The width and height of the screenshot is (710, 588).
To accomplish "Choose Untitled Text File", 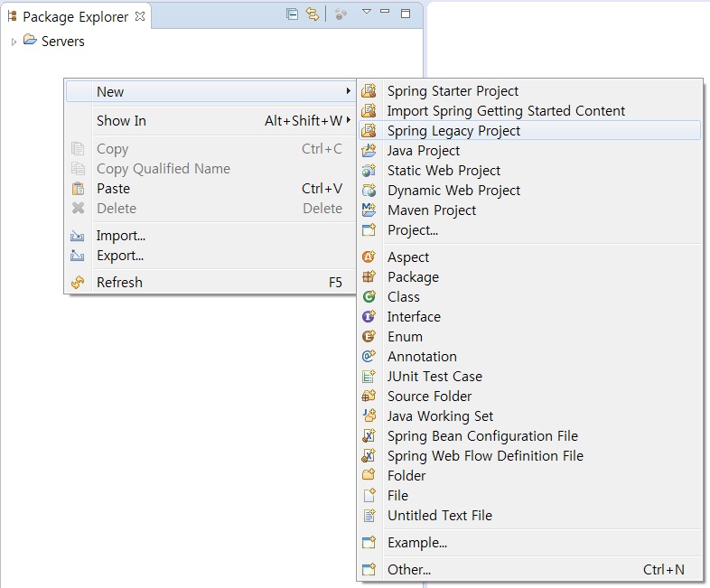I will (x=529, y=515).
